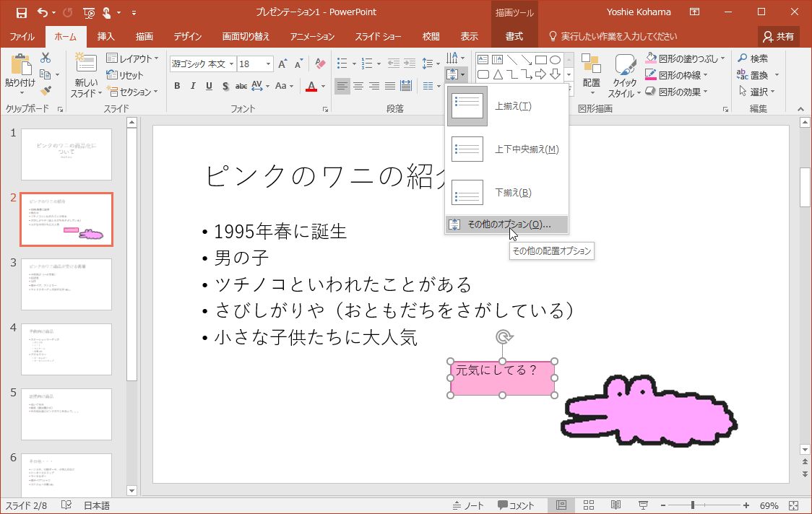The height and width of the screenshot is (514, 812).
Task: Toggle Italic formatting
Action: pos(193,87)
